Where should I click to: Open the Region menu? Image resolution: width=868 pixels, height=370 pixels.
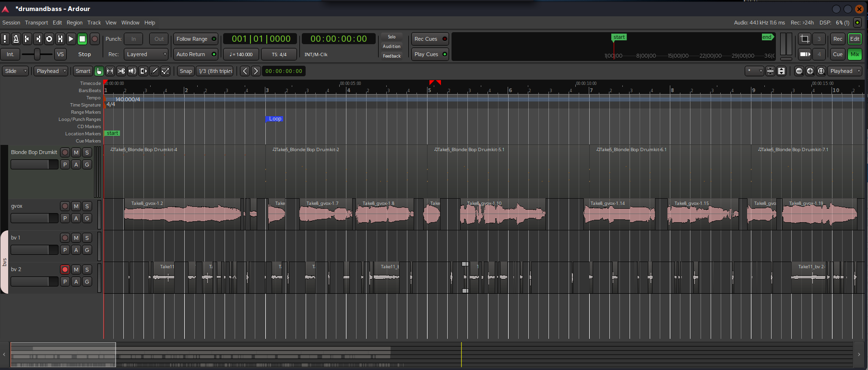point(74,23)
